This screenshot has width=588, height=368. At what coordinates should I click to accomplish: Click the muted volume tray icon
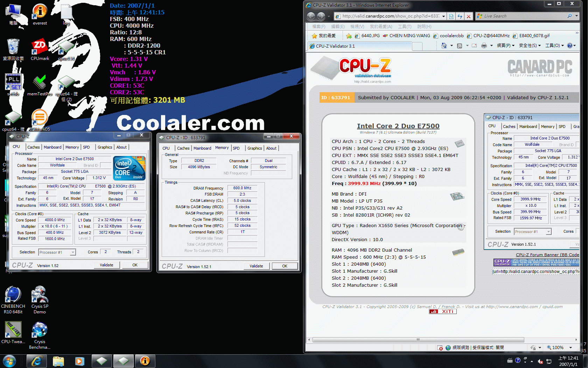click(540, 361)
